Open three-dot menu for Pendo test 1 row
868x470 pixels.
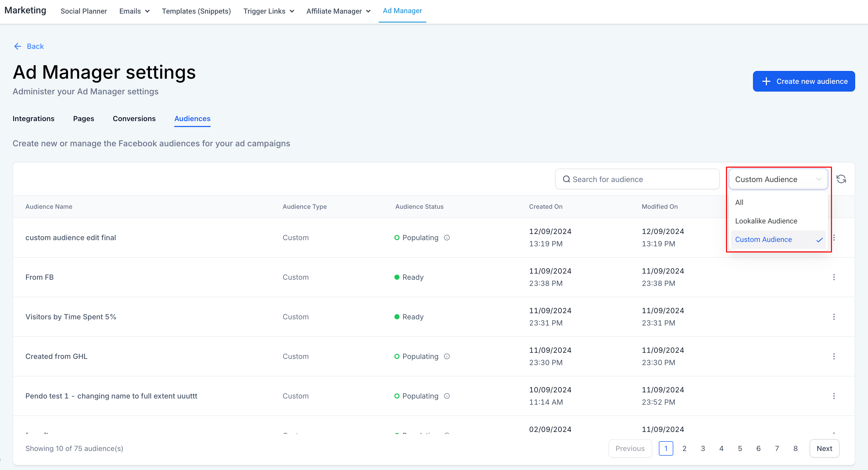point(834,396)
